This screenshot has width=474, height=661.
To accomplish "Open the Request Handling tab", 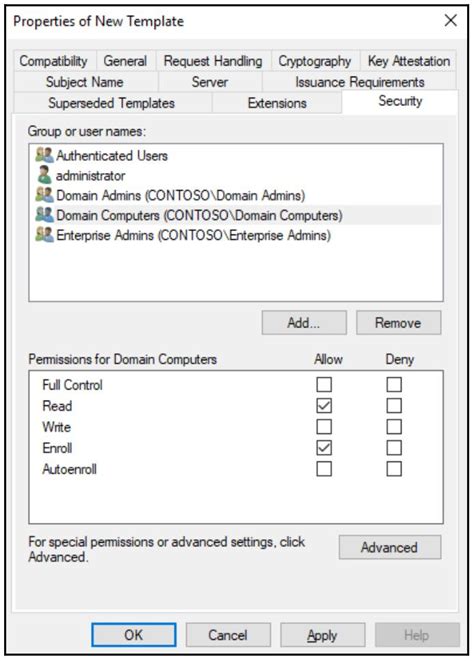I will point(213,61).
